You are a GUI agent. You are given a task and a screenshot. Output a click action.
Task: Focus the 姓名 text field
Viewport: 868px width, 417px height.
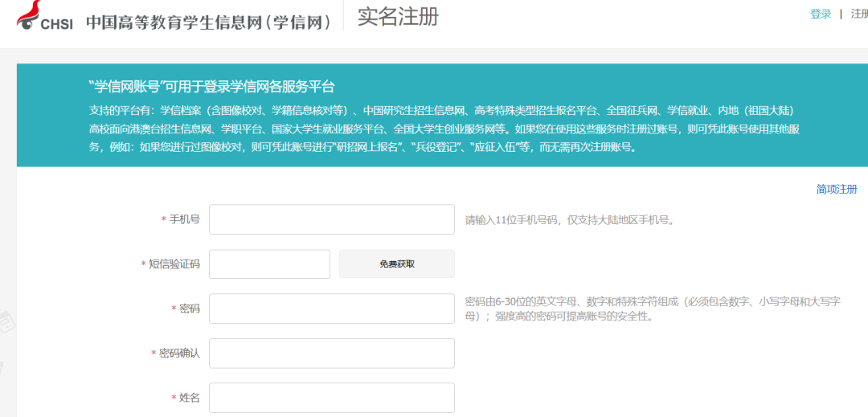331,398
